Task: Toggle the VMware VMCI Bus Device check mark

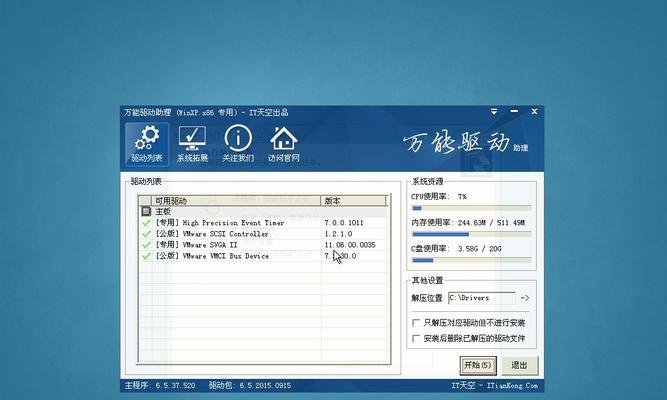Action: (x=146, y=256)
